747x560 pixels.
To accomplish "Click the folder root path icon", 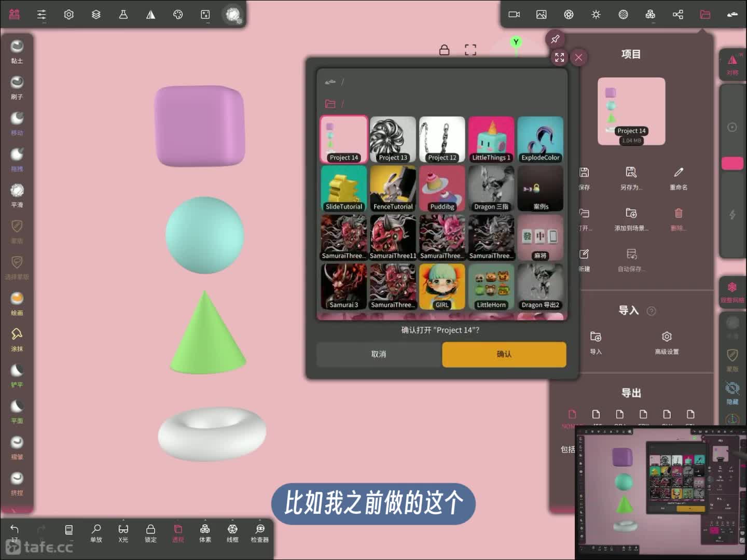I will point(330,104).
